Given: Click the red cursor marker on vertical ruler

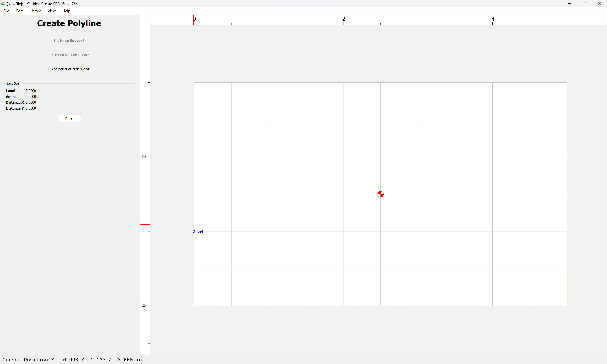Looking at the screenshot, I should coord(145,224).
